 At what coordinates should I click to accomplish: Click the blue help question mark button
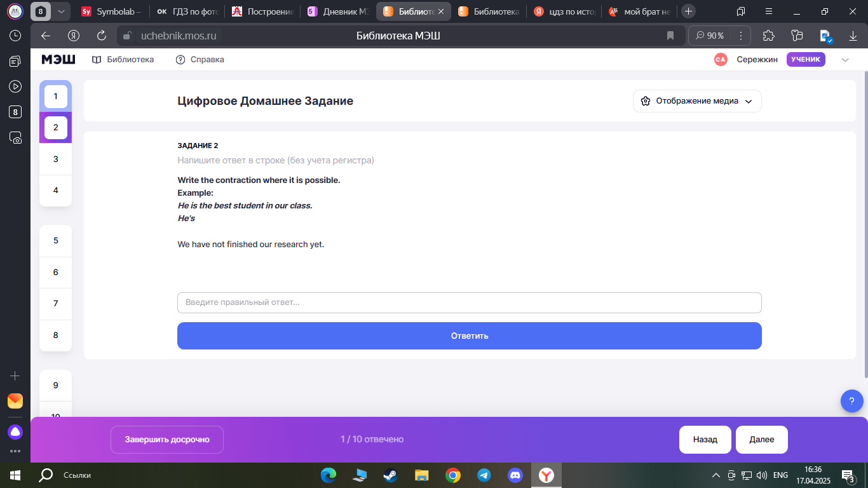[851, 401]
